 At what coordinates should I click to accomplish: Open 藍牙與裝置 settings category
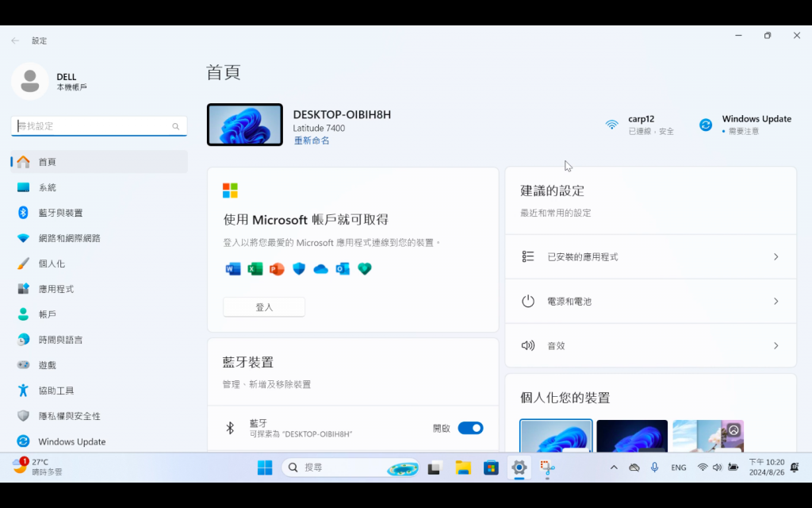click(99, 213)
